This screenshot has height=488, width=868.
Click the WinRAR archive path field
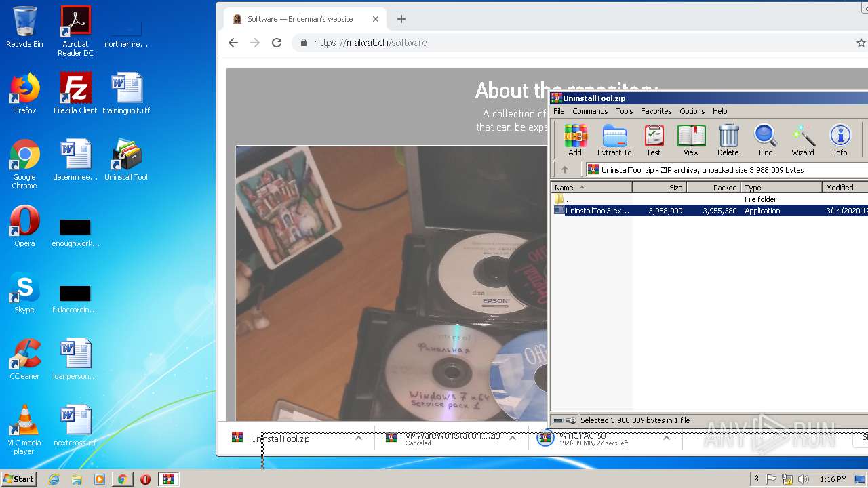(727, 170)
